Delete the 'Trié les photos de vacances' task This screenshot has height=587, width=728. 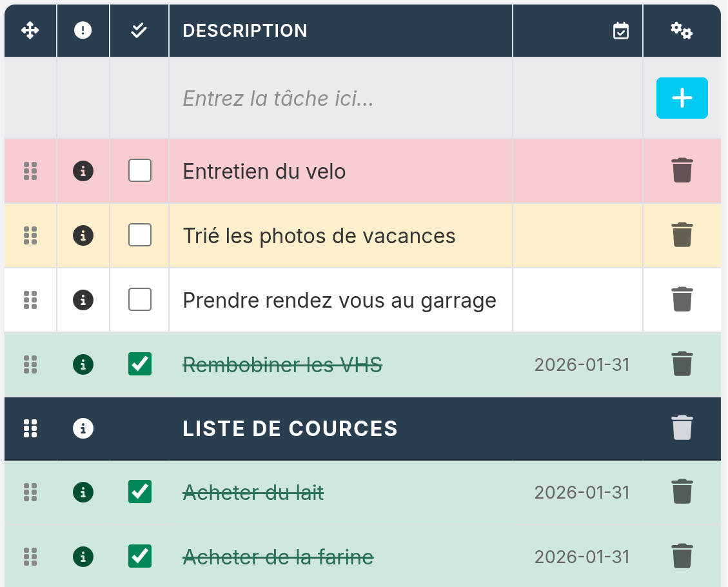(x=682, y=235)
